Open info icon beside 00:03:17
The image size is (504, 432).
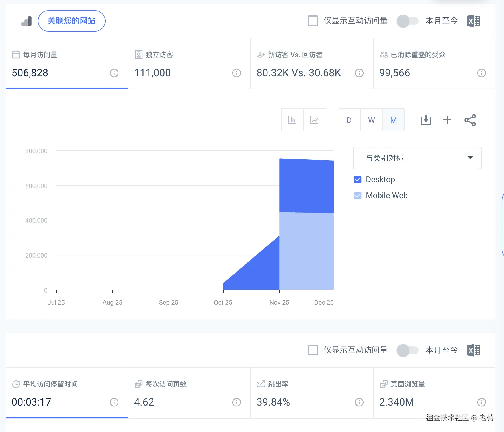tap(114, 402)
